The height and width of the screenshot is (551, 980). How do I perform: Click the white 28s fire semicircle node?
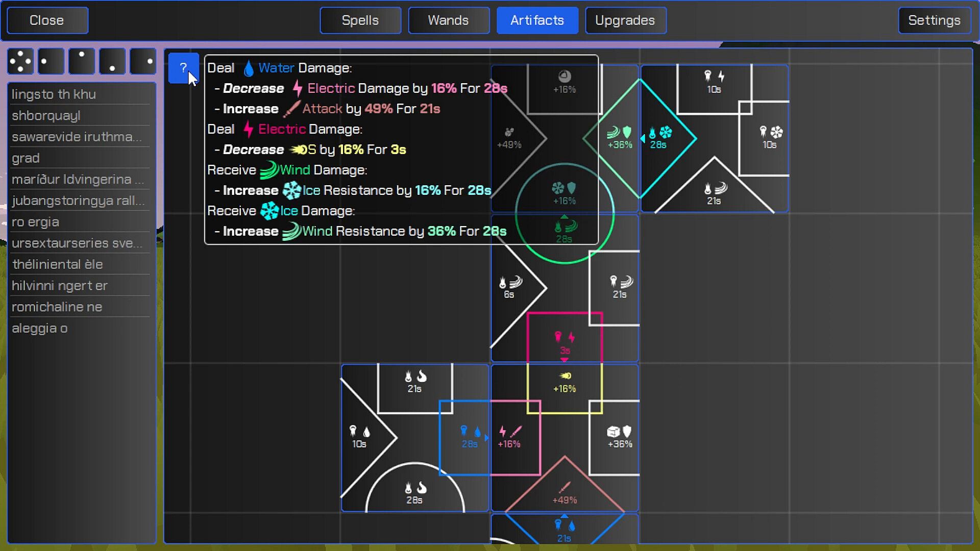[414, 493]
